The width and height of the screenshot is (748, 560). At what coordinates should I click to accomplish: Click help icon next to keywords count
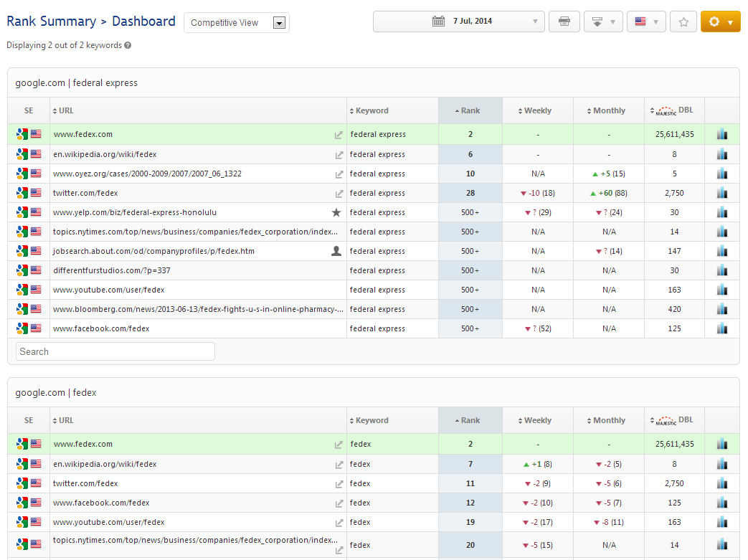(x=128, y=46)
